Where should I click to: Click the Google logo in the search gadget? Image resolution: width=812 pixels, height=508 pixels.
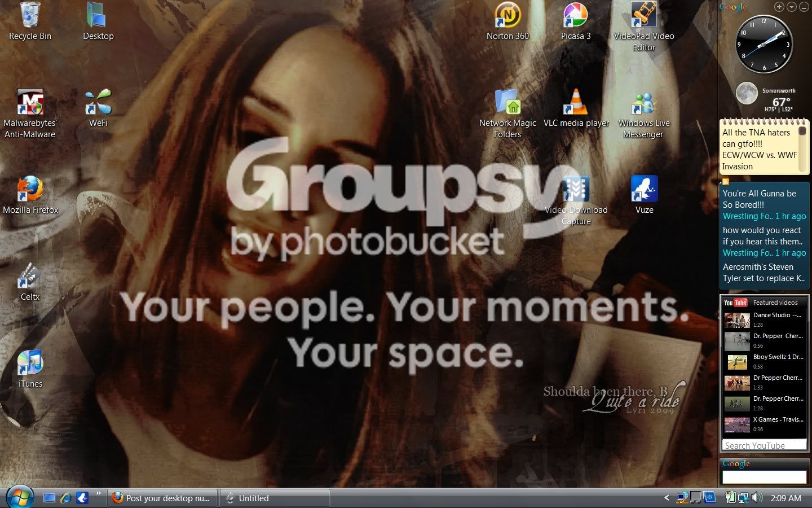tap(736, 463)
